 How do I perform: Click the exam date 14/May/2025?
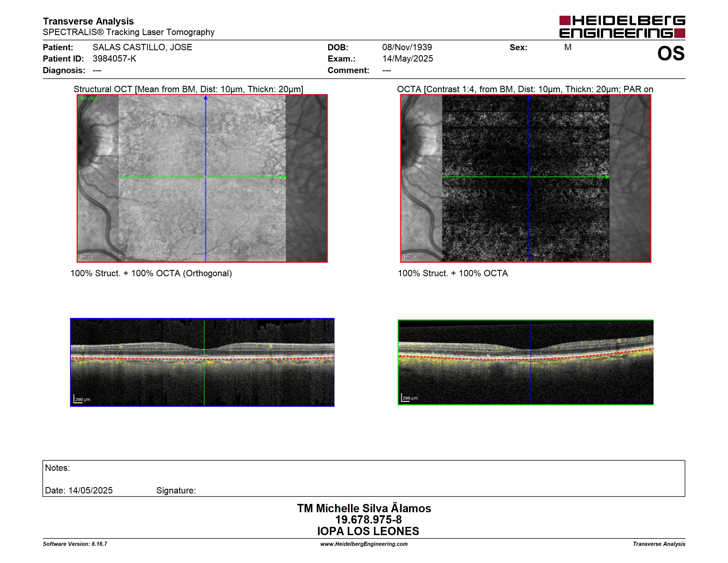tap(407, 59)
